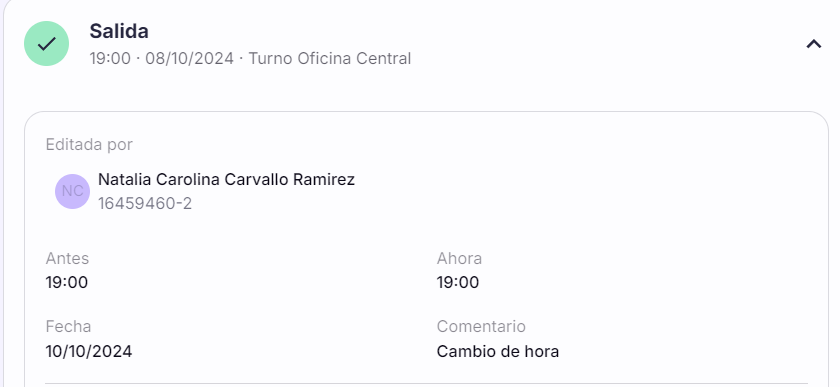The image size is (840, 387).
Task: Click the green checkmark status icon
Action: click(x=47, y=43)
